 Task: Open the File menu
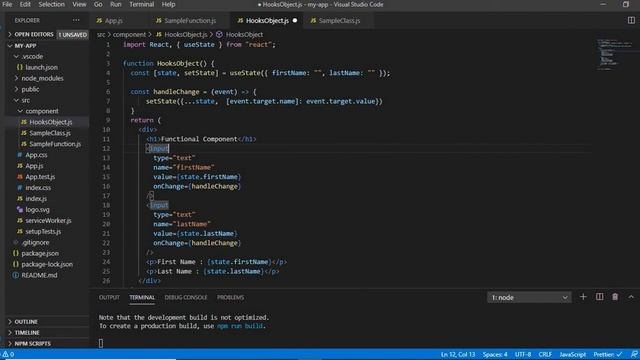coord(7,4)
